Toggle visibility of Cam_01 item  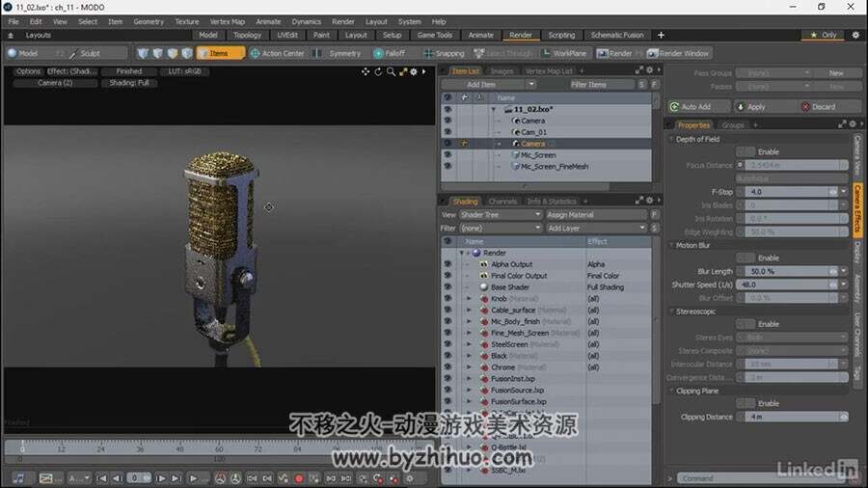point(448,132)
